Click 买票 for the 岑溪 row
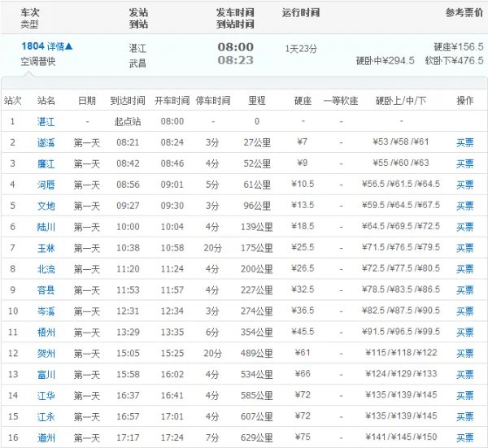The width and height of the screenshot is (488, 448). (x=465, y=311)
